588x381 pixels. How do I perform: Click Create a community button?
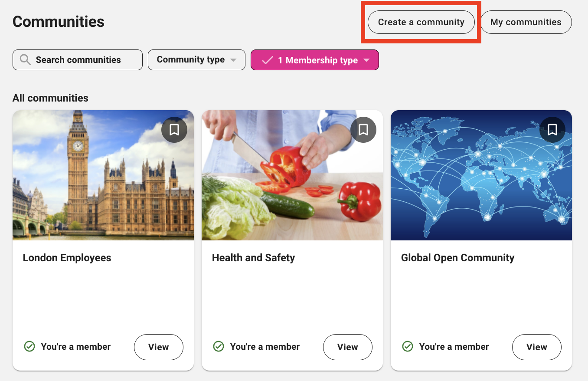(421, 22)
